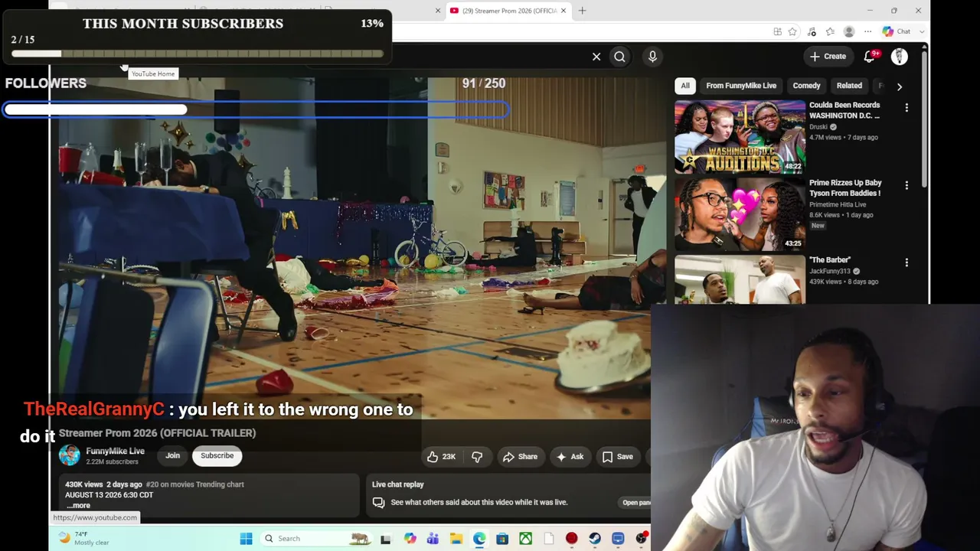
Task: Open Edge Settings and more menu
Action: [x=867, y=31]
